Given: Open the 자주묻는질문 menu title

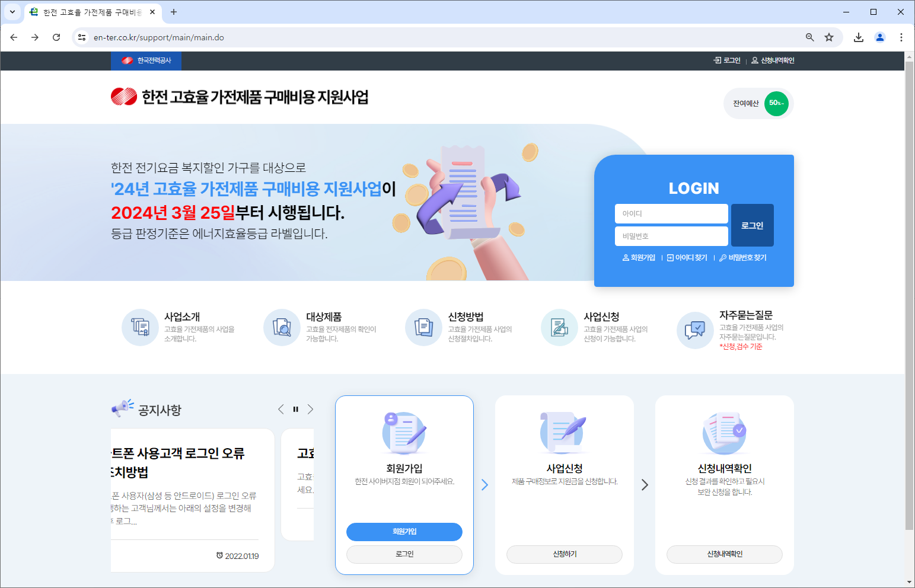Looking at the screenshot, I should 746,315.
